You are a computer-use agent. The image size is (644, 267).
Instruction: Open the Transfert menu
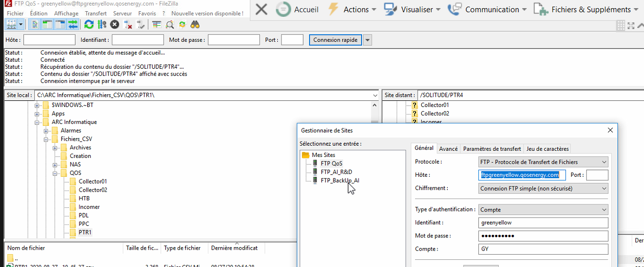96,13
